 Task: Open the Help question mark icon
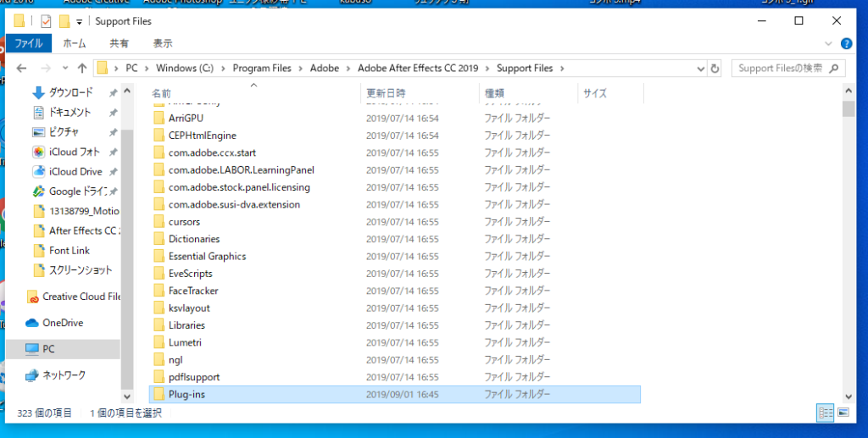845,43
